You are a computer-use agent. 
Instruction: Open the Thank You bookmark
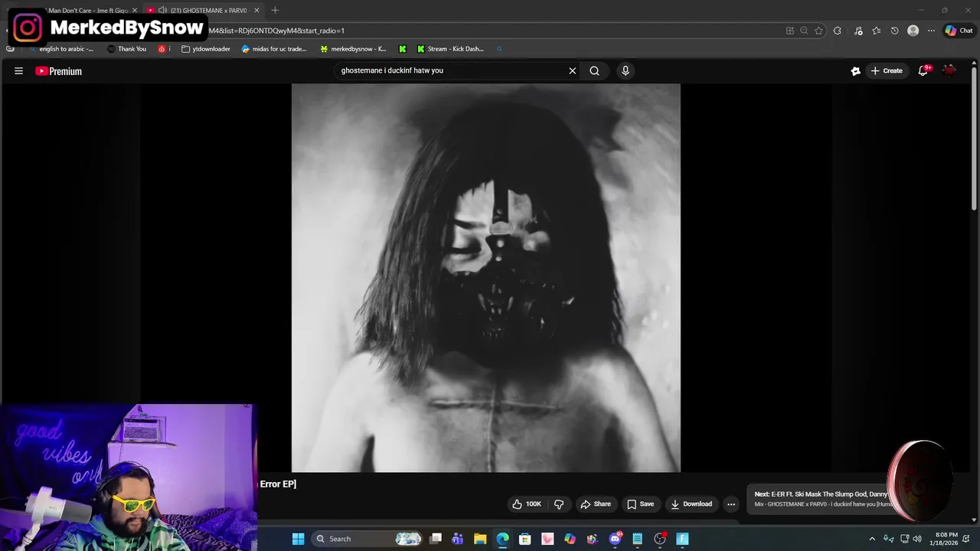pos(126,49)
